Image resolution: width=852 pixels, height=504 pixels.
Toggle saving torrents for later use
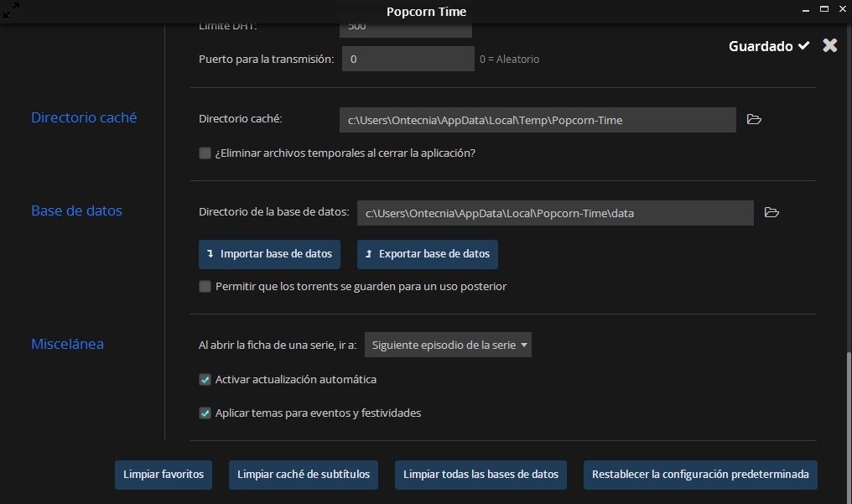pyautogui.click(x=205, y=286)
